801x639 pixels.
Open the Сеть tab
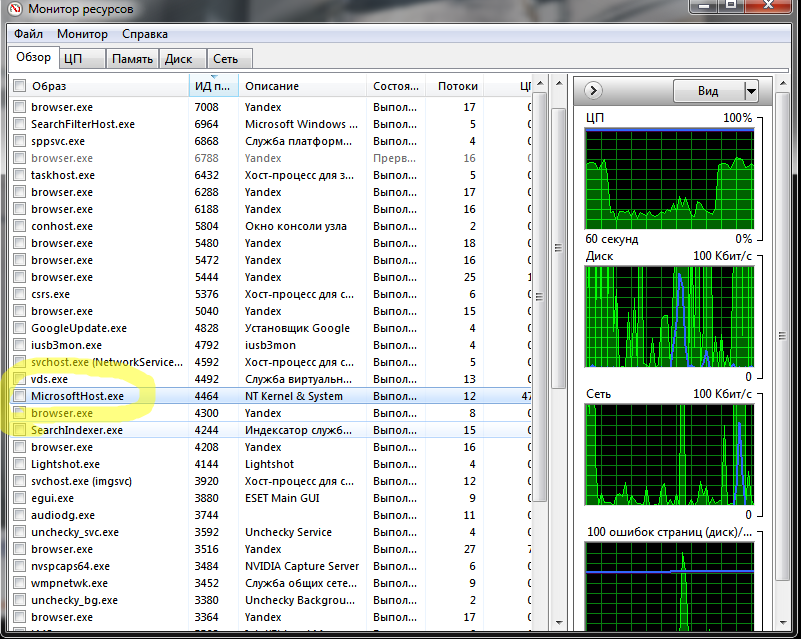tap(227, 59)
